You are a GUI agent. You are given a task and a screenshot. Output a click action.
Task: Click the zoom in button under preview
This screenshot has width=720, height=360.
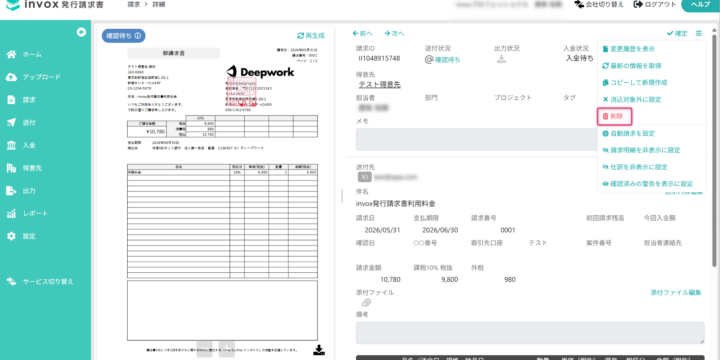pos(227,349)
